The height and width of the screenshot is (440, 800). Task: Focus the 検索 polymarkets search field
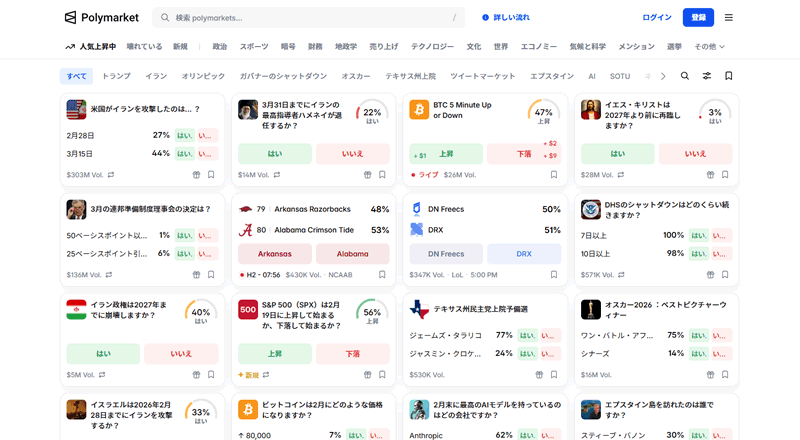(309, 17)
